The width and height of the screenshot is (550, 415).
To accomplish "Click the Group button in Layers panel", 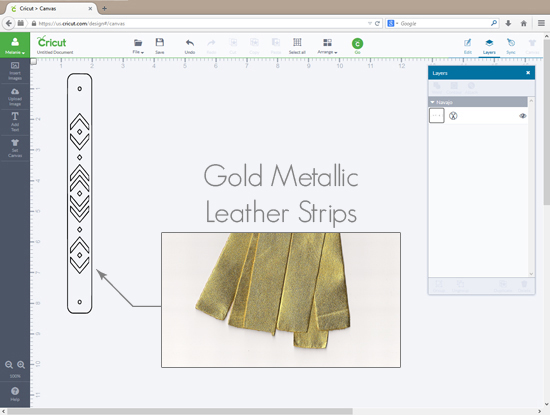I will pos(439,286).
